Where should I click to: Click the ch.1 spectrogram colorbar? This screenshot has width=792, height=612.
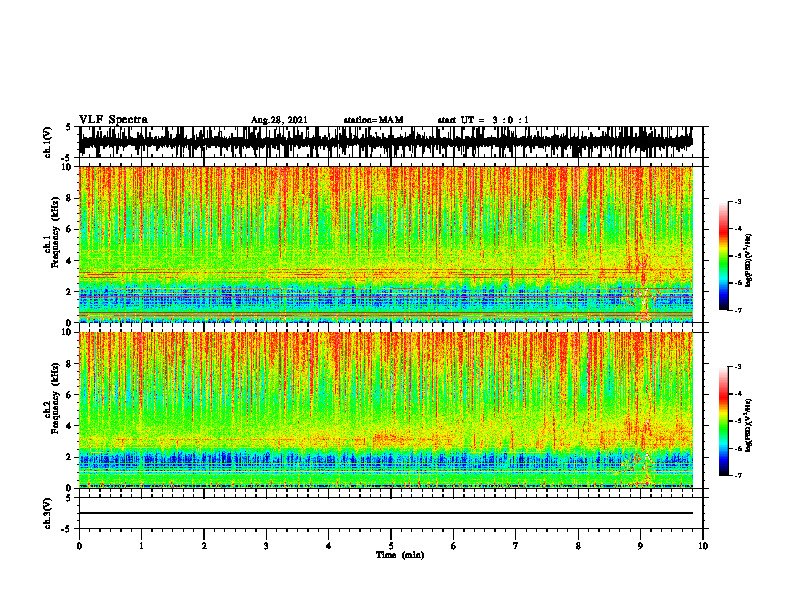(x=724, y=256)
